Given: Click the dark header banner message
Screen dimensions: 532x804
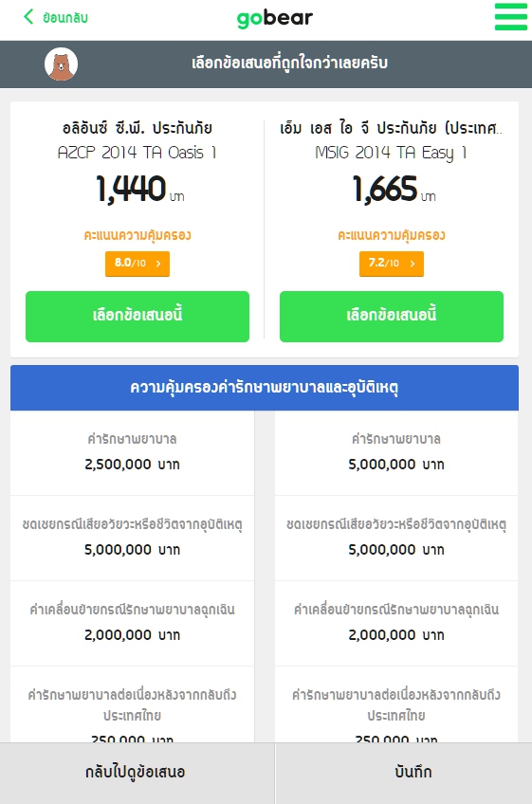Looking at the screenshot, I should click(289, 64).
